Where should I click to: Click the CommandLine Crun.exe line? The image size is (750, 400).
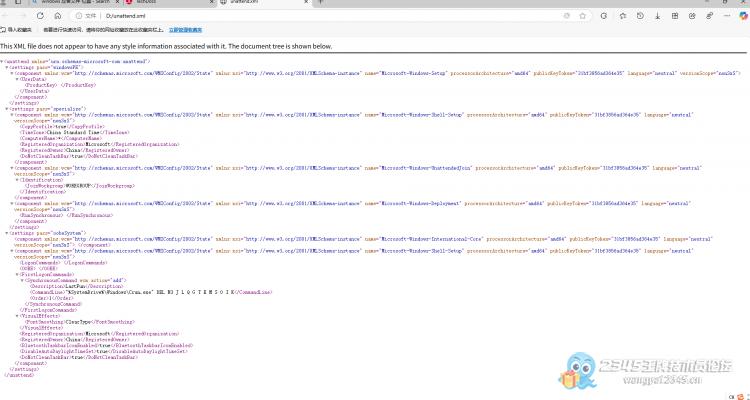point(151,292)
